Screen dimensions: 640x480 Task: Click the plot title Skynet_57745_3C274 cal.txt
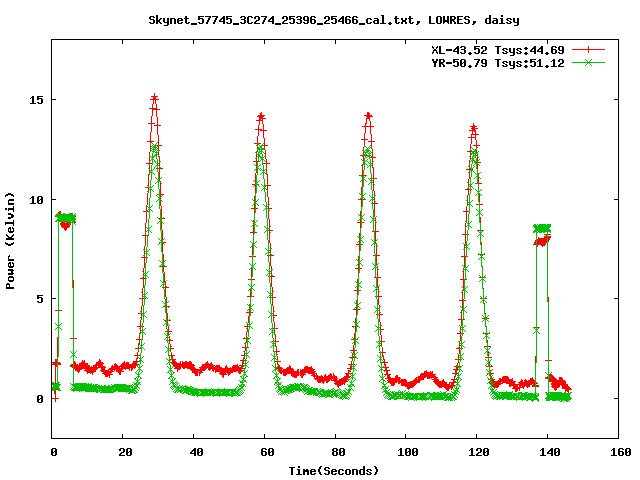(x=334, y=20)
